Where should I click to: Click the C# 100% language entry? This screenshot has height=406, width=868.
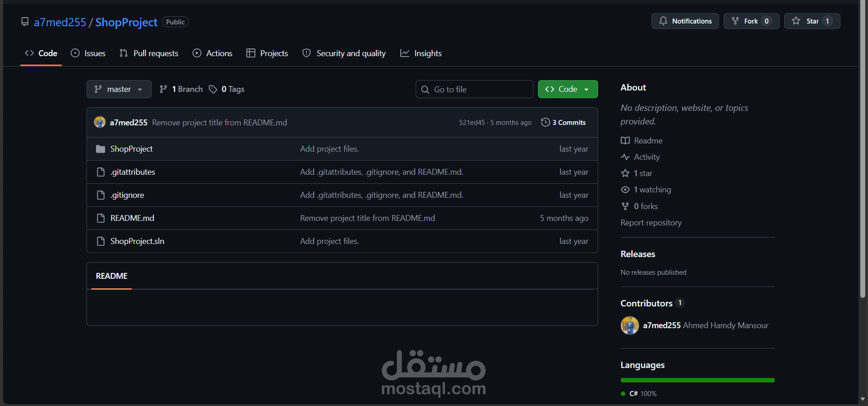pos(639,394)
